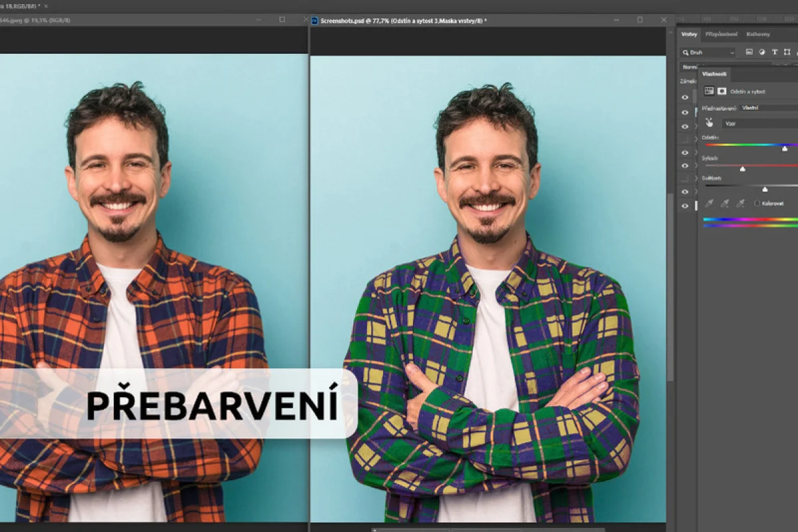Click the layer mask icon in Vlastnosti
The image size is (798, 532).
(x=722, y=91)
